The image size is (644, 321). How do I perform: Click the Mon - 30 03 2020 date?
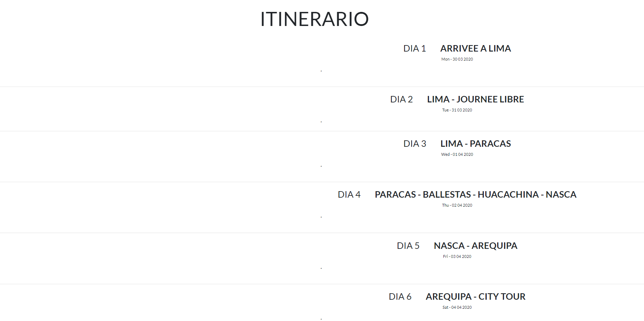[x=457, y=59]
